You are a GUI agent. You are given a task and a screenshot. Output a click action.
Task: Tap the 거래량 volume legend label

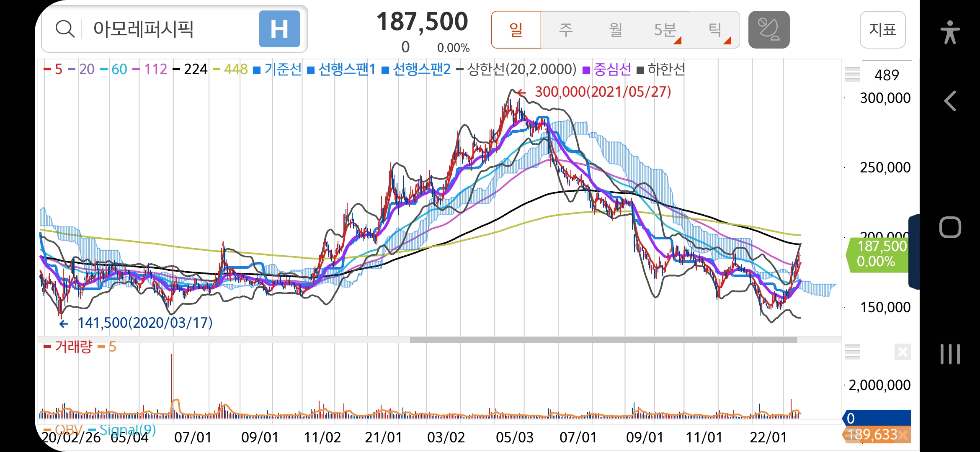pyautogui.click(x=68, y=347)
